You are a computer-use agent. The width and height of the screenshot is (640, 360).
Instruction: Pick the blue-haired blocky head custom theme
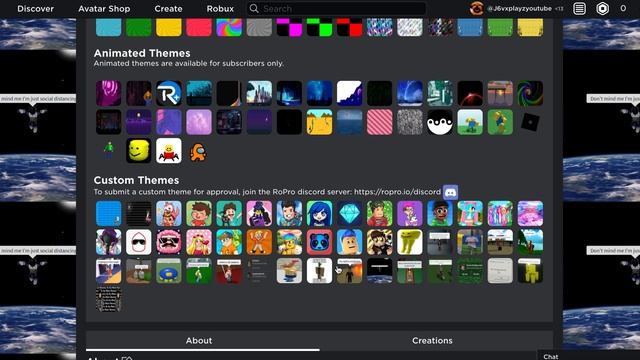pos(349,242)
